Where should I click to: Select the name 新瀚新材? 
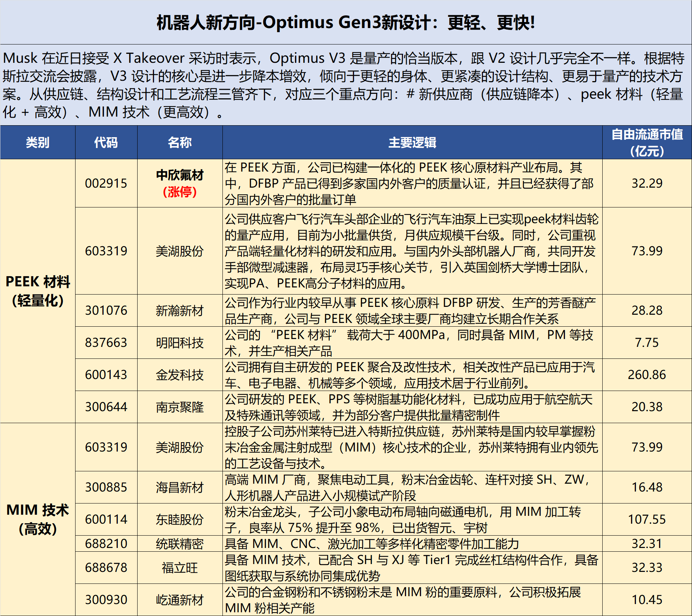(180, 311)
